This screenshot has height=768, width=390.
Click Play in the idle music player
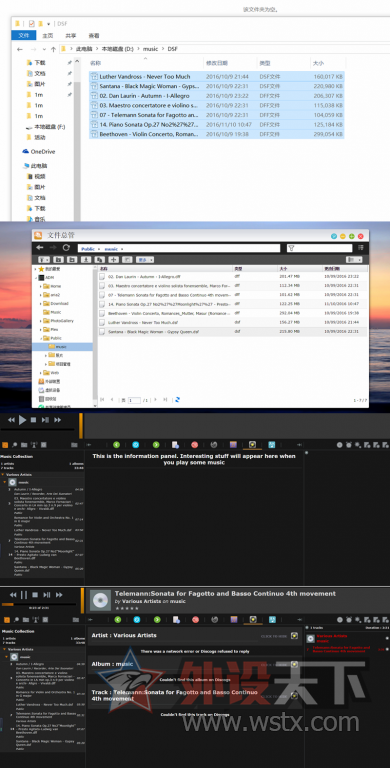click(x=22, y=420)
